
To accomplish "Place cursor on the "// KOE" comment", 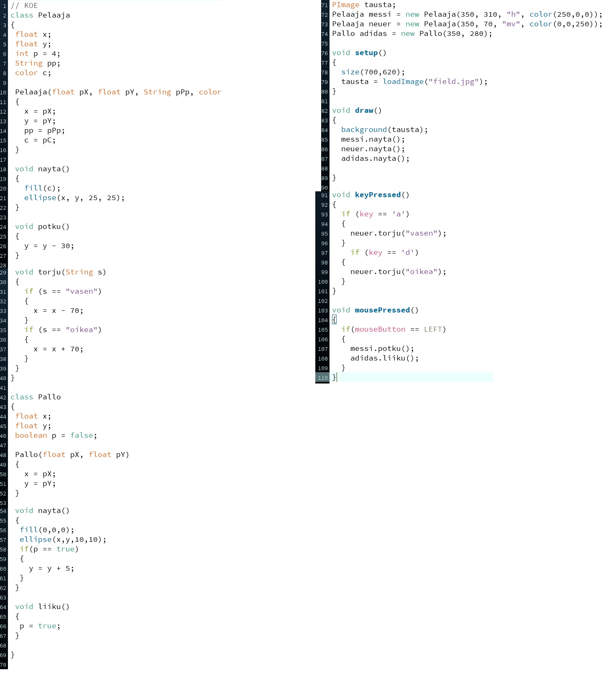I will [x=24, y=5].
